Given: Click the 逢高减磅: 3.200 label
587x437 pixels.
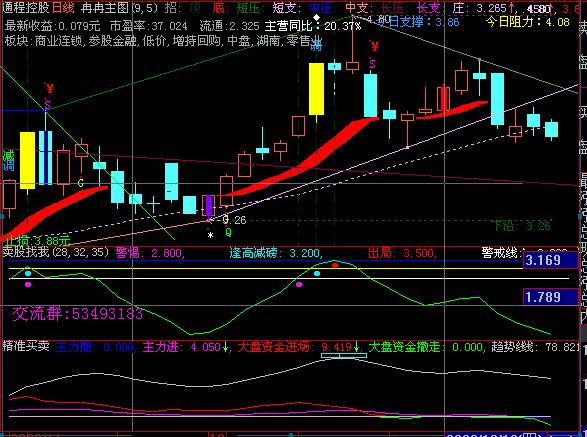Looking at the screenshot, I should [x=276, y=253].
